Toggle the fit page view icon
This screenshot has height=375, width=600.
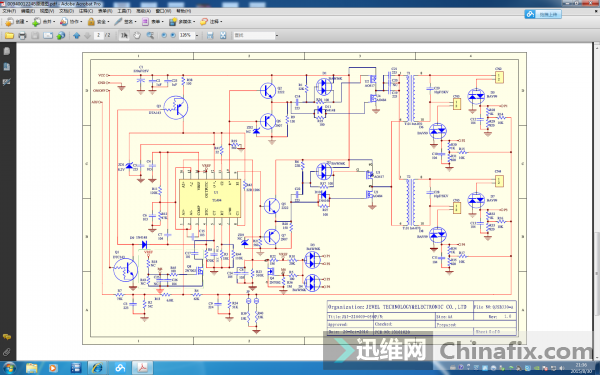[223, 36]
